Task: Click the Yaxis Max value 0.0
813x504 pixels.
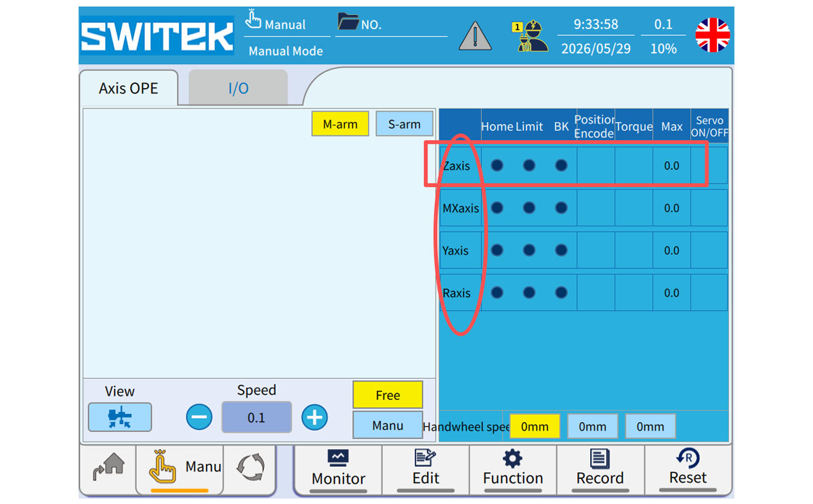Action: click(x=671, y=251)
